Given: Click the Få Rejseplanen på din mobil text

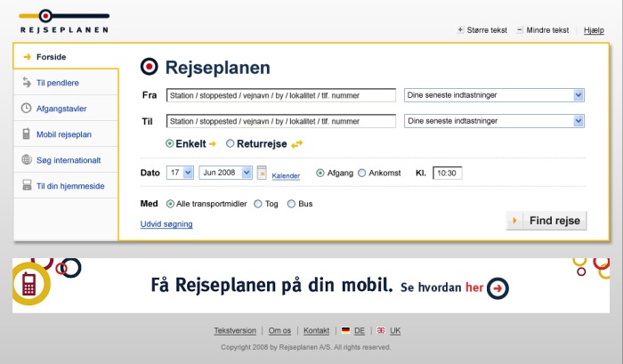Looking at the screenshot, I should (271, 286).
